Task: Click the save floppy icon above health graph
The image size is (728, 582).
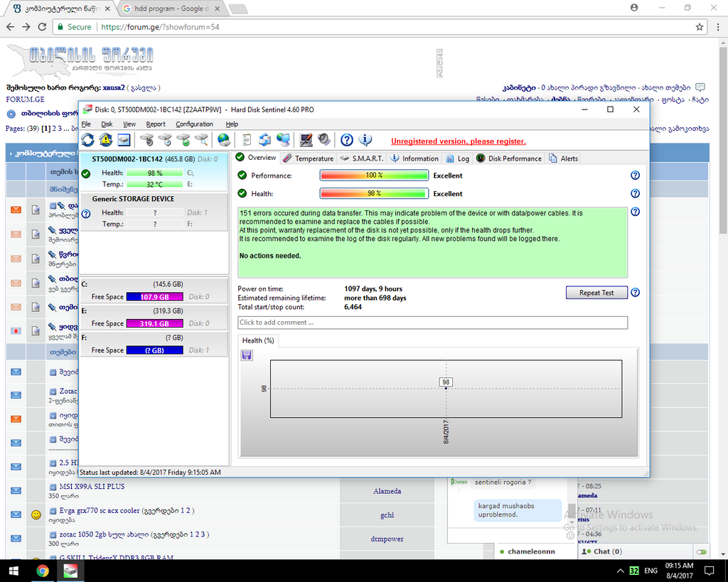Action: click(247, 355)
